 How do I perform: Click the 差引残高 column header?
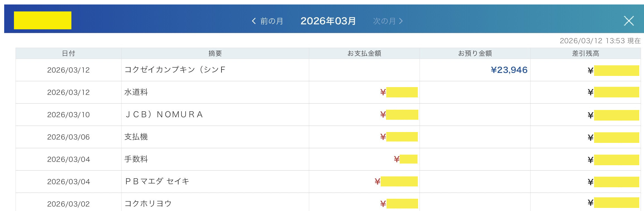click(585, 53)
